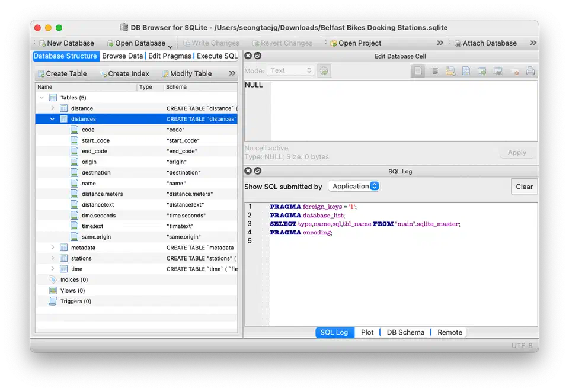Click the Export data to file icon
The width and height of the screenshot is (569, 392).
[466, 71]
